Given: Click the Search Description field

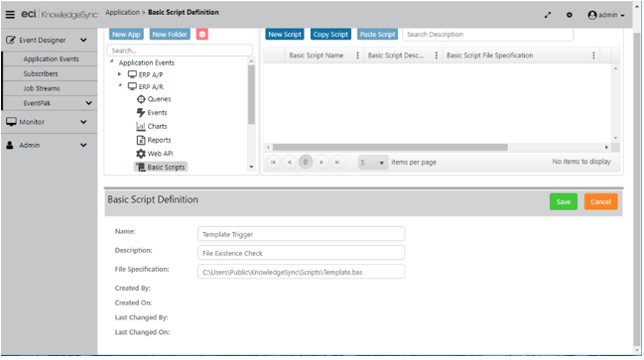Looking at the screenshot, I should pyautogui.click(x=487, y=35).
